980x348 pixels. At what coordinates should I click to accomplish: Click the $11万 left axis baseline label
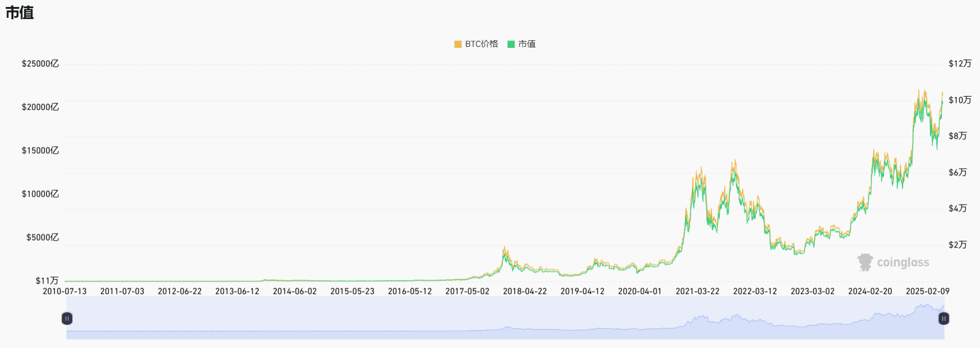(x=47, y=280)
